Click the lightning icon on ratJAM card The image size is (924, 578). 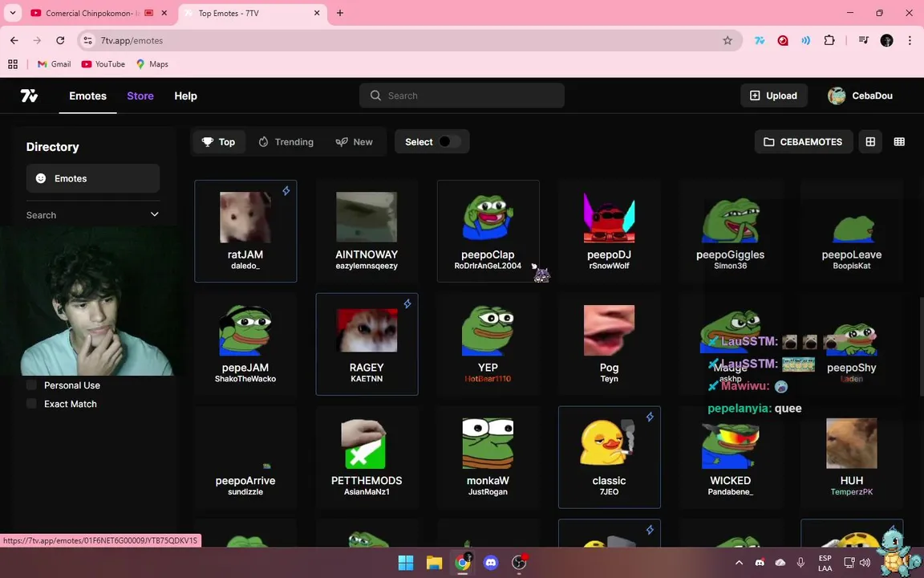point(286,190)
